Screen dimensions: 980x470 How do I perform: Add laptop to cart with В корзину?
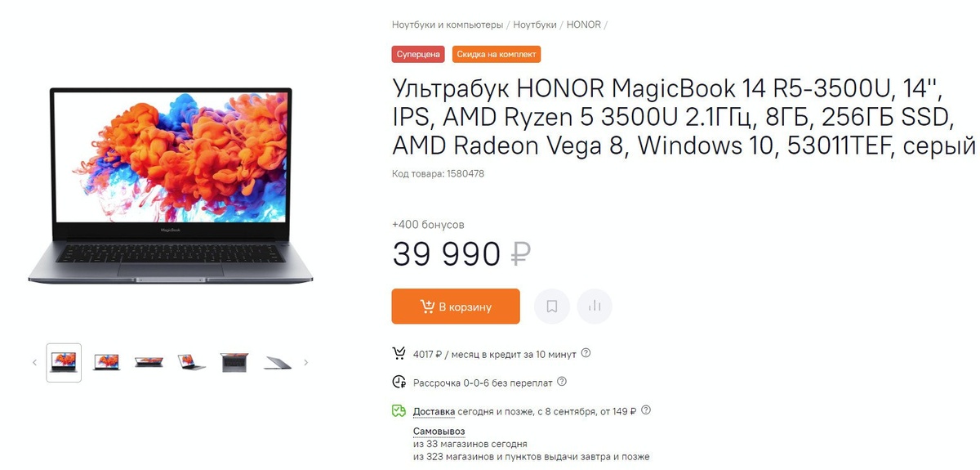point(456,307)
